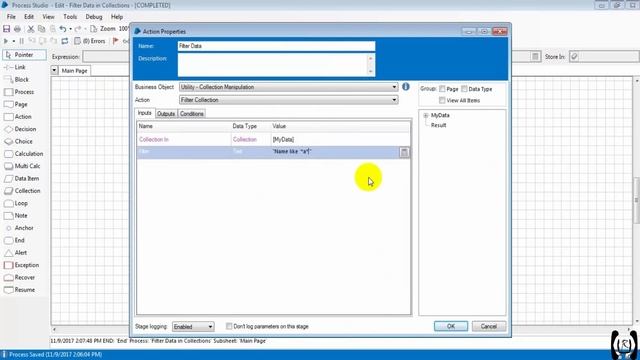Select the Alert stage tool

coord(16,253)
